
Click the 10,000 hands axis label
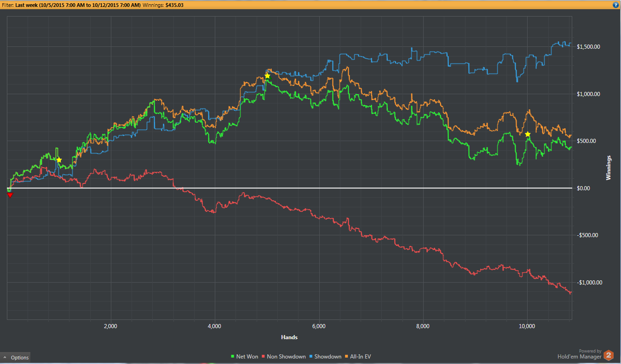[x=527, y=326]
